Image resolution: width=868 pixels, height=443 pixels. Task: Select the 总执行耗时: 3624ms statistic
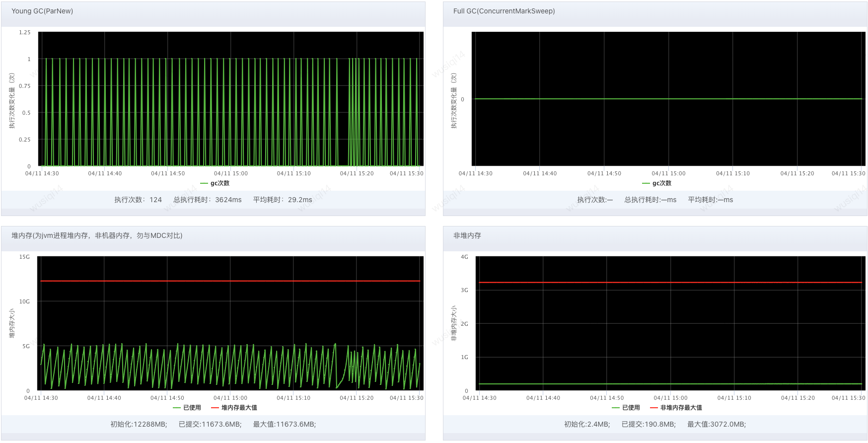(x=208, y=200)
